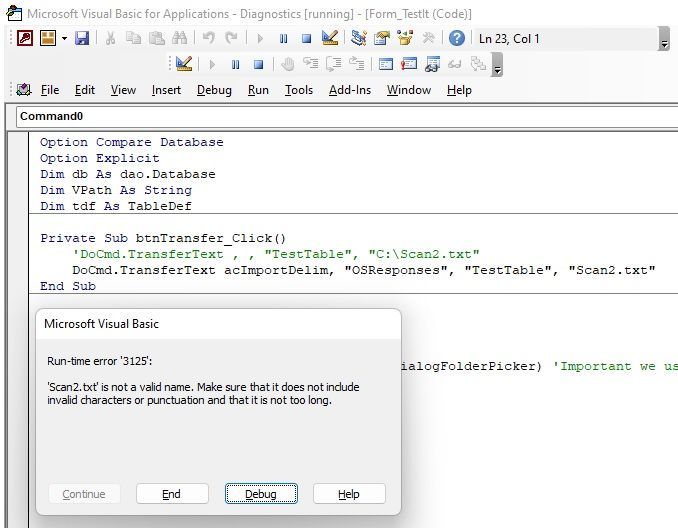Image resolution: width=678 pixels, height=528 pixels.
Task: Click the Step Over icon
Action: 333,64
